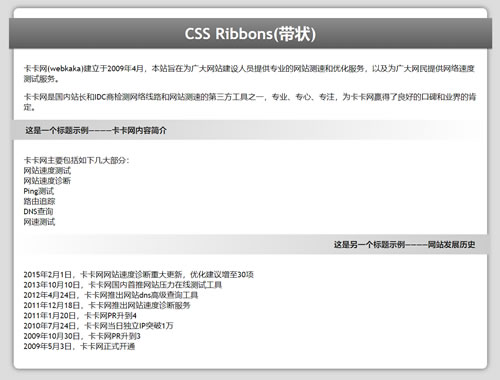Click the CSS Ribbons(带状) banner title
The image size is (500, 380).
click(250, 34)
